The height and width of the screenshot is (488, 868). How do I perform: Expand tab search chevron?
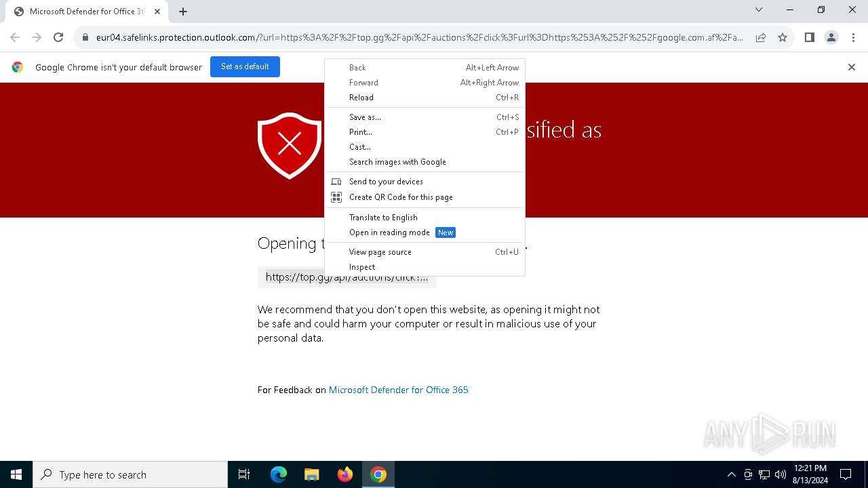click(759, 9)
